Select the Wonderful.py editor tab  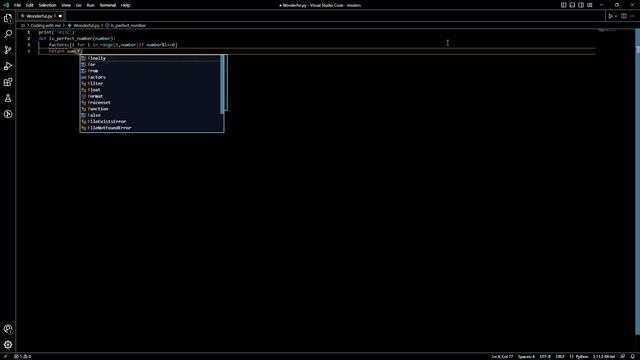tap(41, 16)
